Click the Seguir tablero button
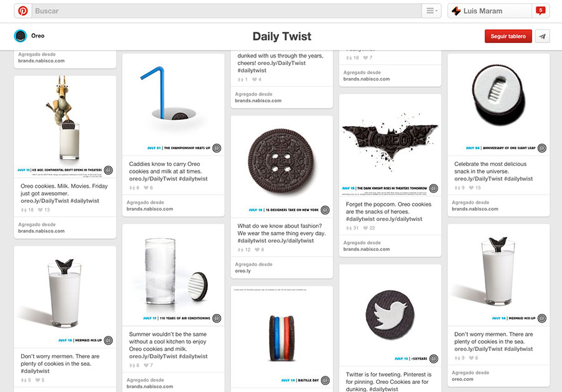Viewport: 562px width, 392px height. [508, 36]
